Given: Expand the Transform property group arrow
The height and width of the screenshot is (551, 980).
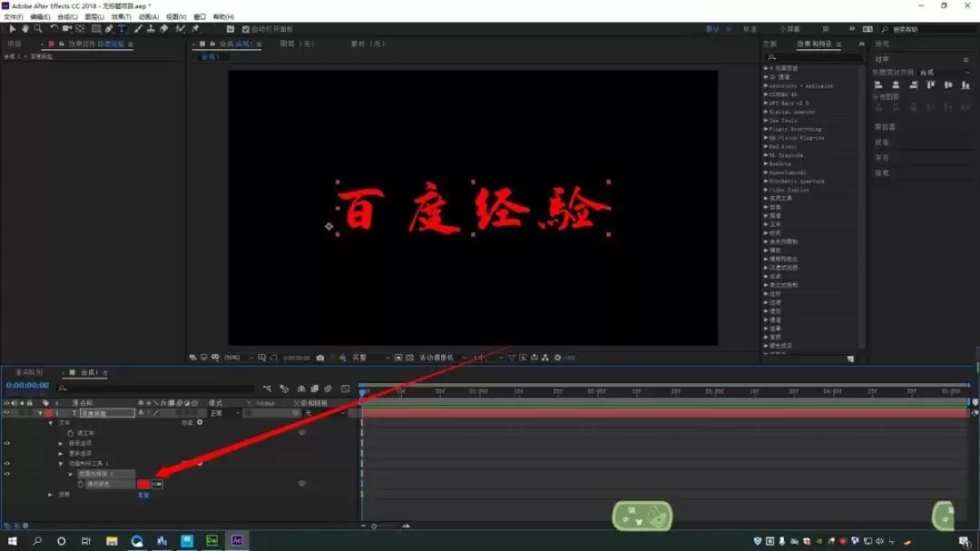Looking at the screenshot, I should point(51,494).
